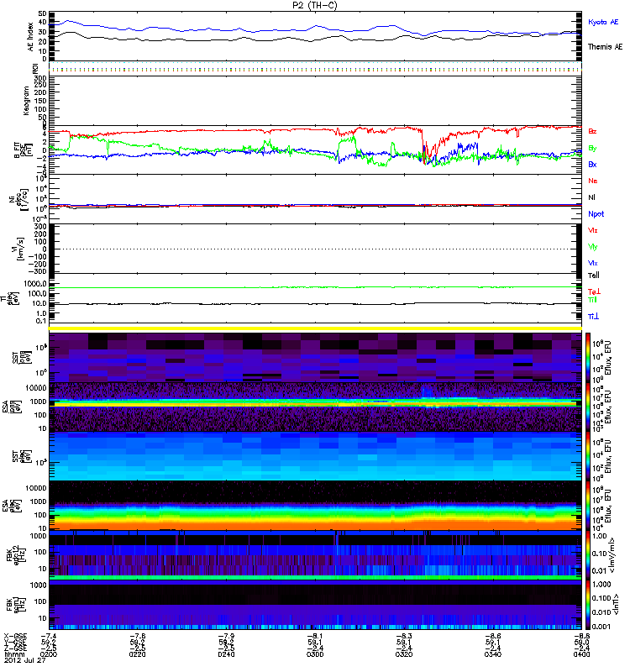Image resolution: width=630 pixels, height=672 pixels.
Task: Click the 2012 Jul 27 date label
Action: point(25,660)
